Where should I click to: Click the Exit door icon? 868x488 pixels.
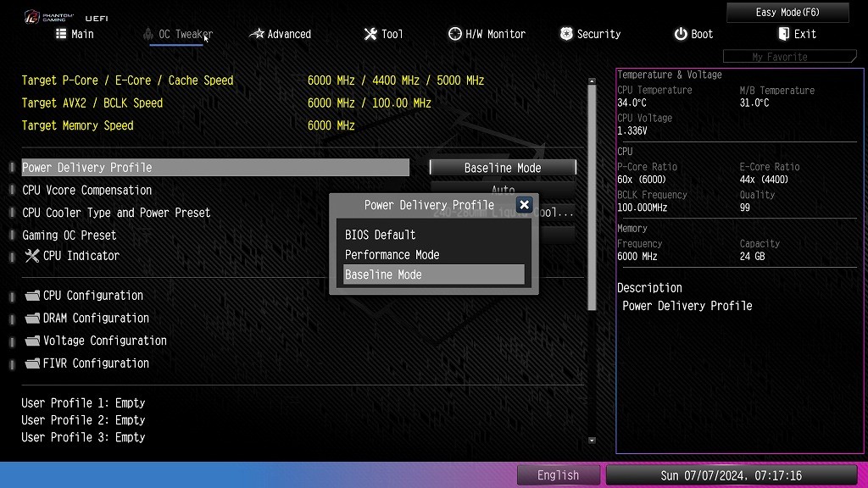[x=783, y=34]
